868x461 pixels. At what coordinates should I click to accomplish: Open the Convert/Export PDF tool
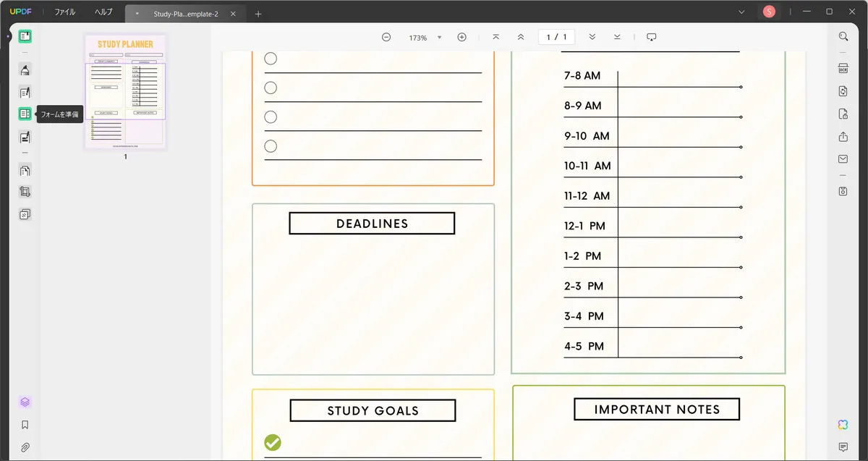843,91
